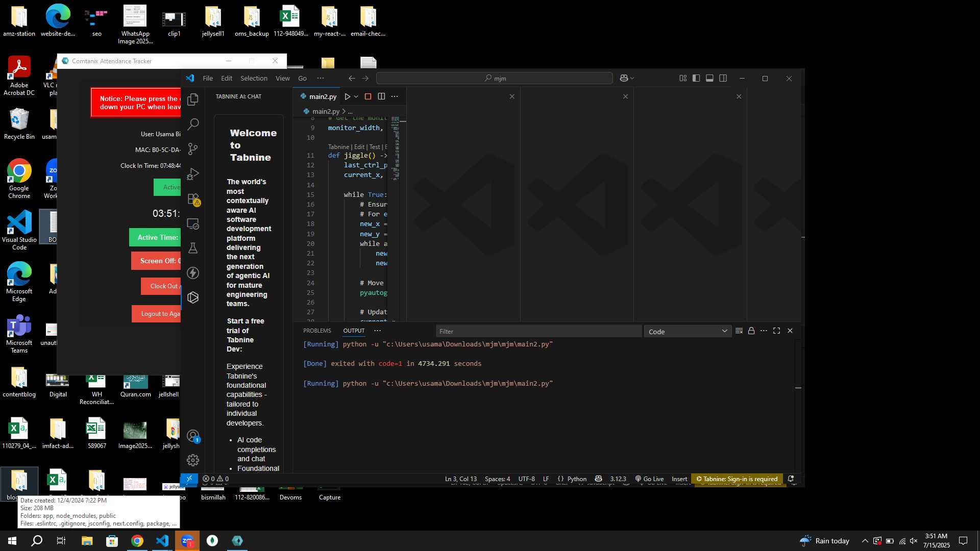Open Extensions view with warning badge

coord(193,199)
